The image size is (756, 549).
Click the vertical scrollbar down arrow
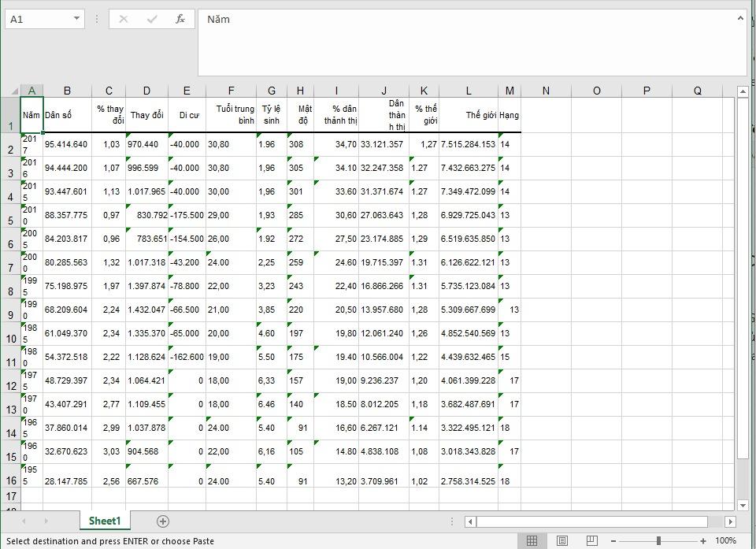point(743,506)
